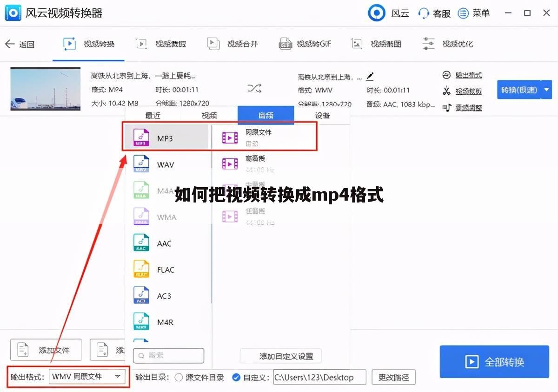Select the 设备 format tab

322,115
